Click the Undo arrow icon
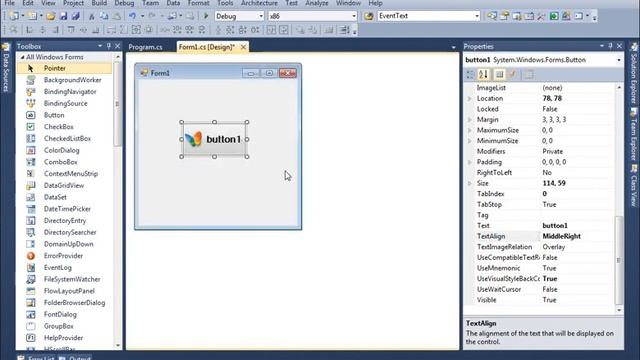Image resolution: width=640 pixels, height=360 pixels. [x=132, y=16]
